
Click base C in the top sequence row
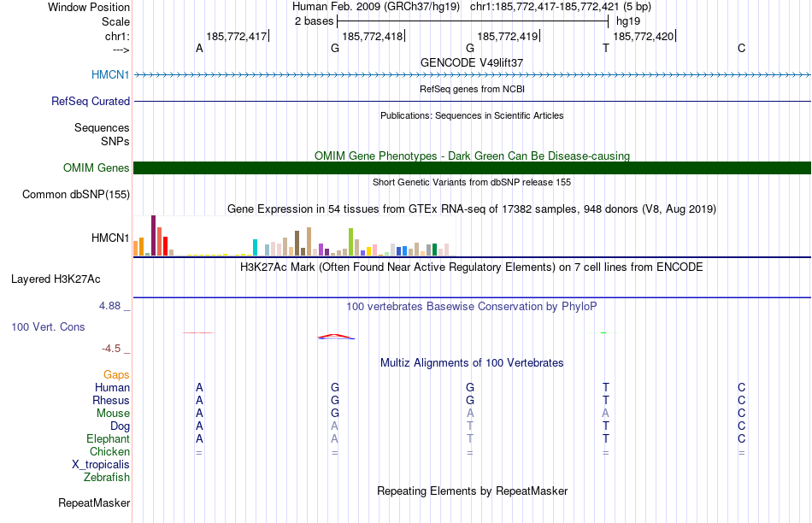(x=742, y=48)
